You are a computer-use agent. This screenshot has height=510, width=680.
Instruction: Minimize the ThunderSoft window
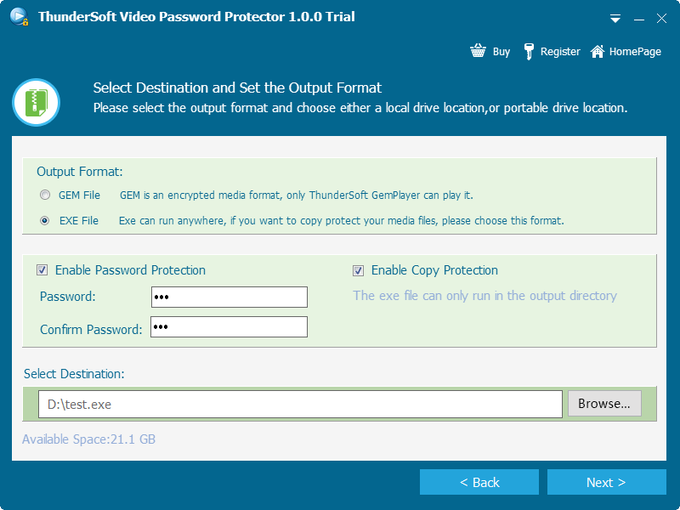pos(638,19)
